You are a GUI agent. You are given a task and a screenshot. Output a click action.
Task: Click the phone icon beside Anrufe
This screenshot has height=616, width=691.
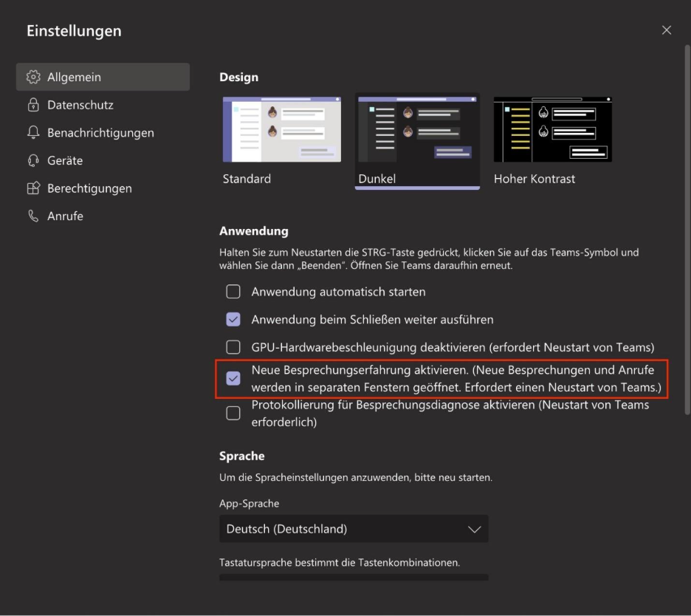(x=33, y=216)
